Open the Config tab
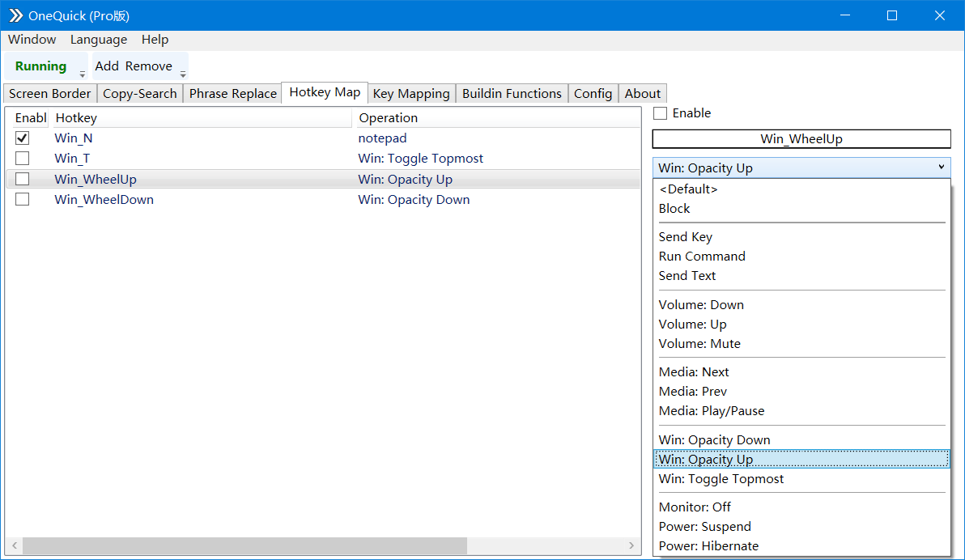This screenshot has width=965, height=560. coord(593,93)
